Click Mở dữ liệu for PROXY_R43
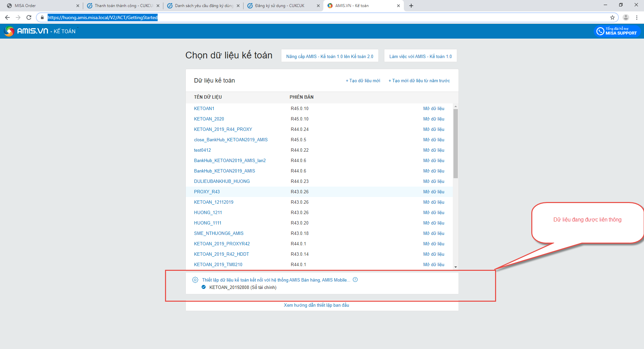The height and width of the screenshot is (349, 644). pyautogui.click(x=434, y=192)
